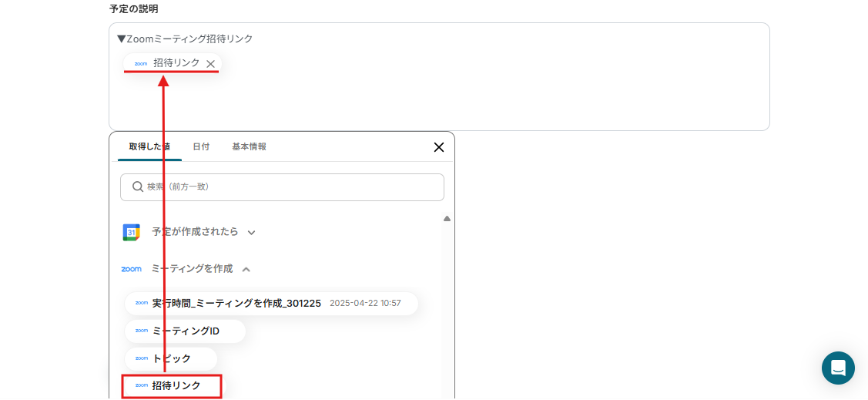Click the Zoom icon on the トピック item
This screenshot has height=400, width=868.
(x=142, y=358)
